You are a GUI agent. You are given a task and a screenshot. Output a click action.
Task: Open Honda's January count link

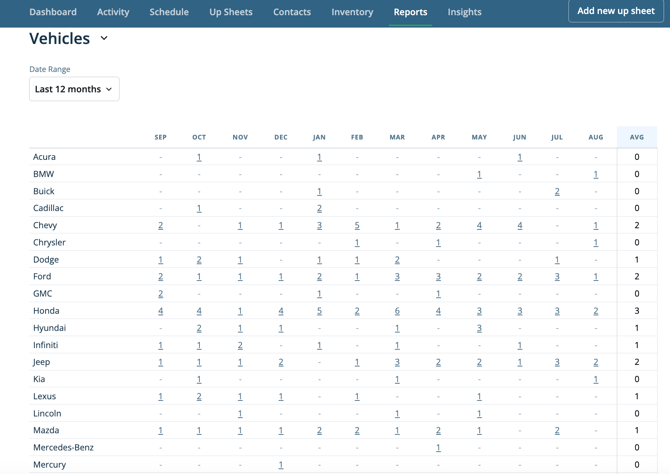pos(319,311)
